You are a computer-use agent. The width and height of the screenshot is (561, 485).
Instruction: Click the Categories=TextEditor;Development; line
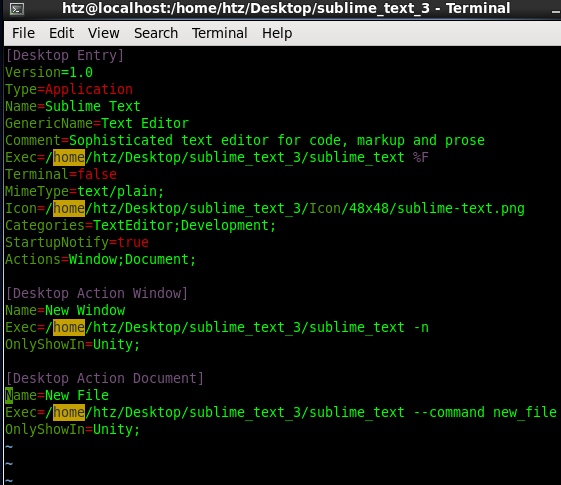(x=141, y=225)
